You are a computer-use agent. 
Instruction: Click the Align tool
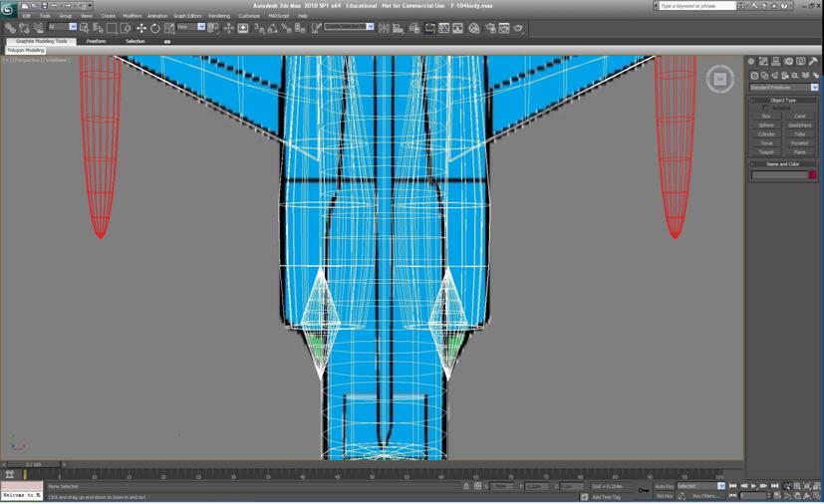(398, 28)
